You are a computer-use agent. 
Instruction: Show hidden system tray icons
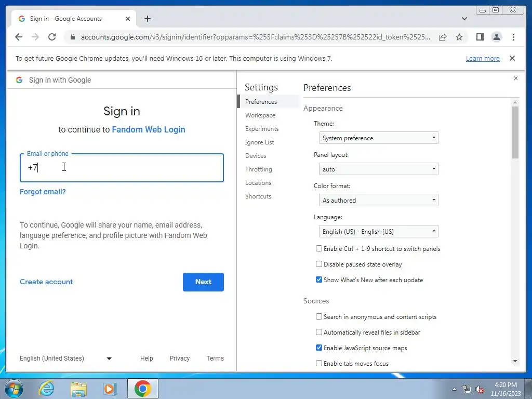[454, 389]
